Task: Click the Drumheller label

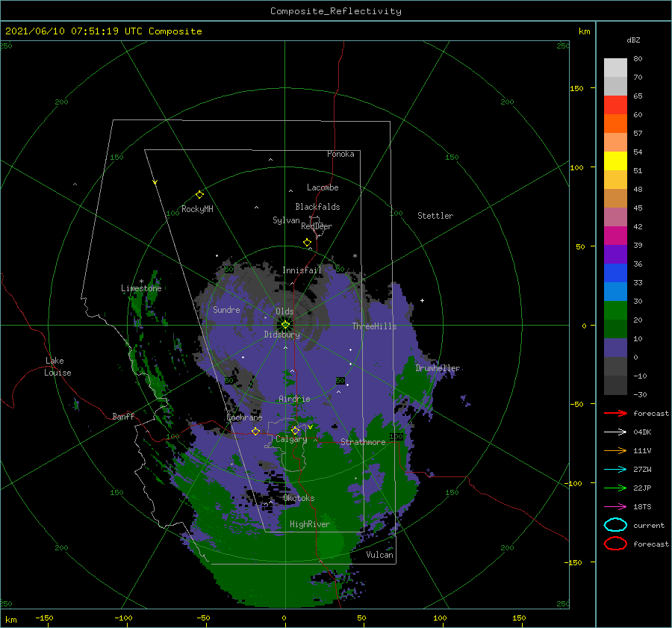Action: point(438,368)
